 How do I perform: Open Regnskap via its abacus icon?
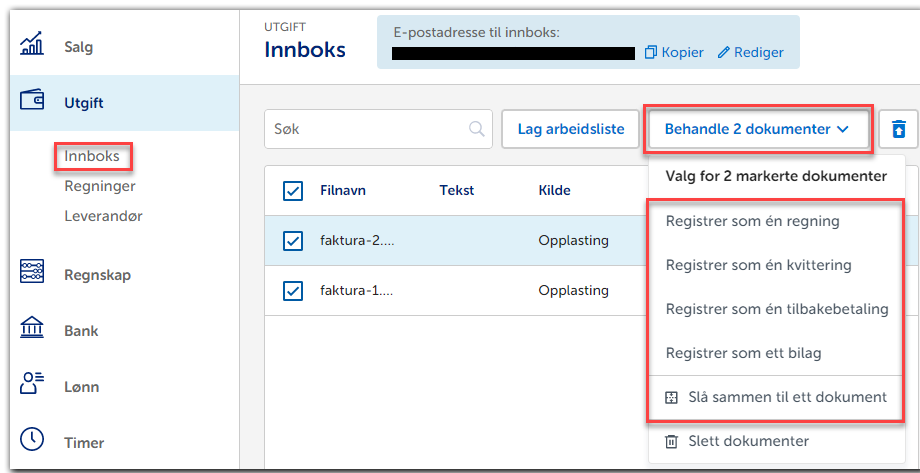coord(32,274)
